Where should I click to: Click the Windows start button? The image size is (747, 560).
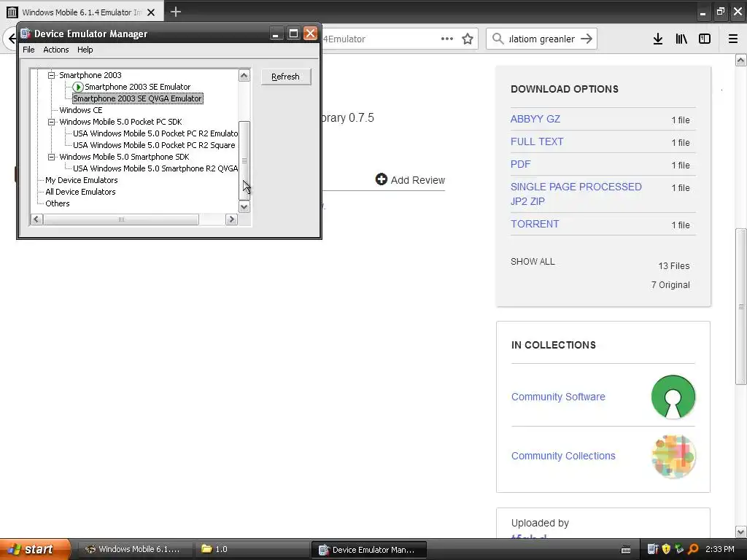pos(35,549)
